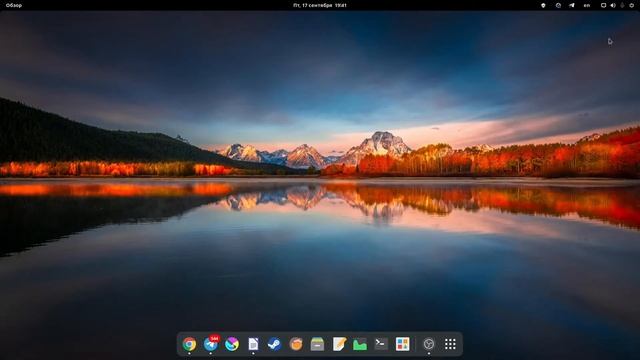Open the Telegram tray indicator in top bar
The image size is (640, 360).
pyautogui.click(x=572, y=5)
